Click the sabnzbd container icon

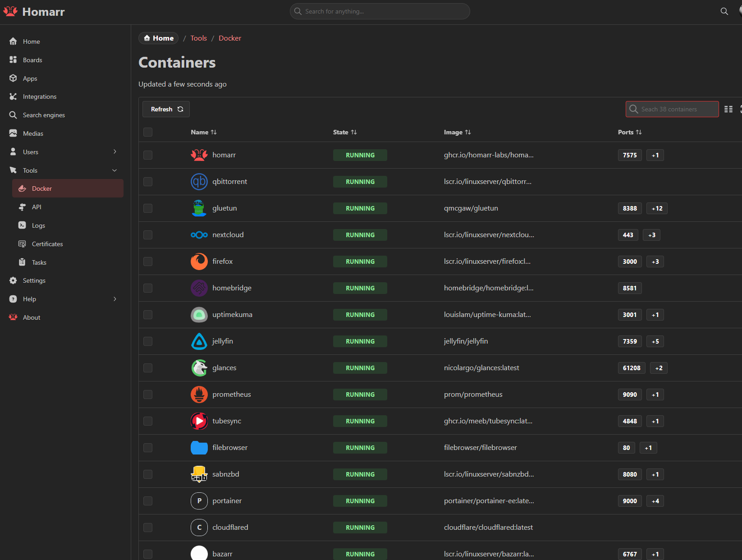199,474
